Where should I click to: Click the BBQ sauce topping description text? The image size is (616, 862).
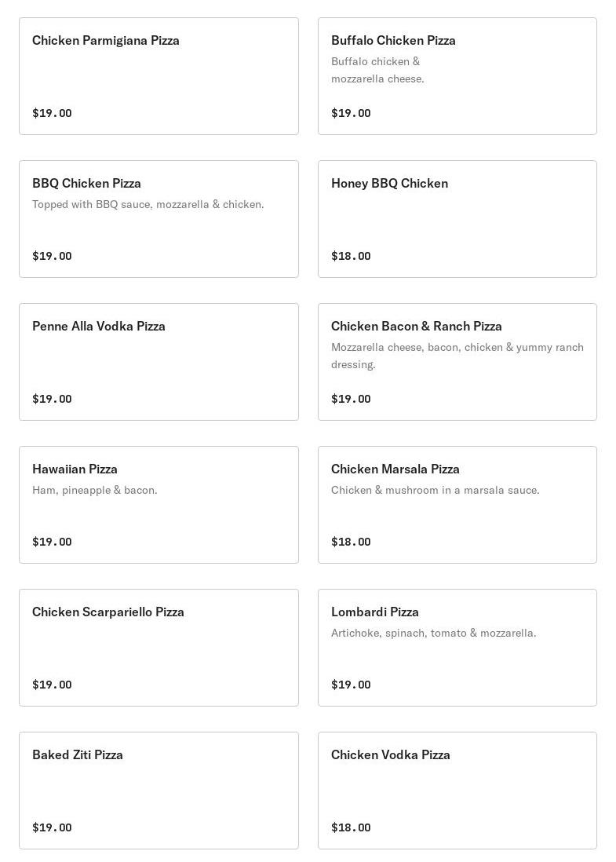click(148, 204)
